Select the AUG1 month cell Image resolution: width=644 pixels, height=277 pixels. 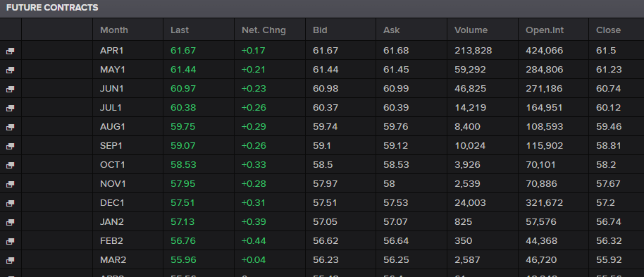point(113,127)
